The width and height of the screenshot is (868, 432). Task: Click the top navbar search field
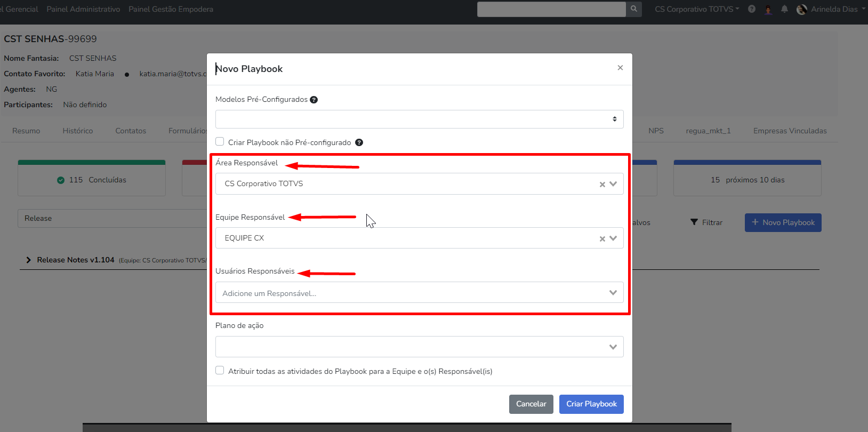(x=551, y=9)
